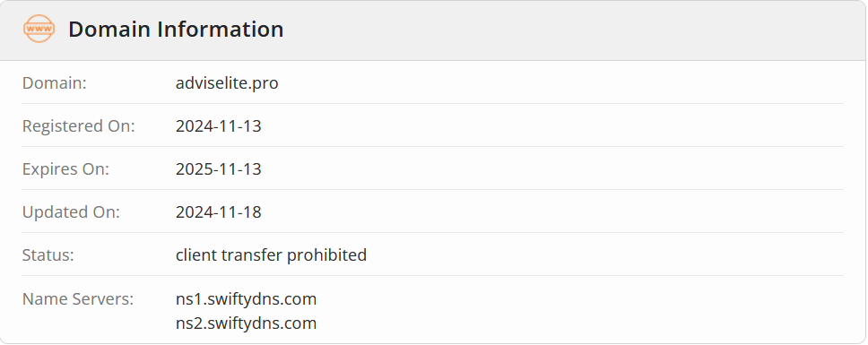Click the Status: label
This screenshot has width=868, height=345.
click(x=48, y=254)
